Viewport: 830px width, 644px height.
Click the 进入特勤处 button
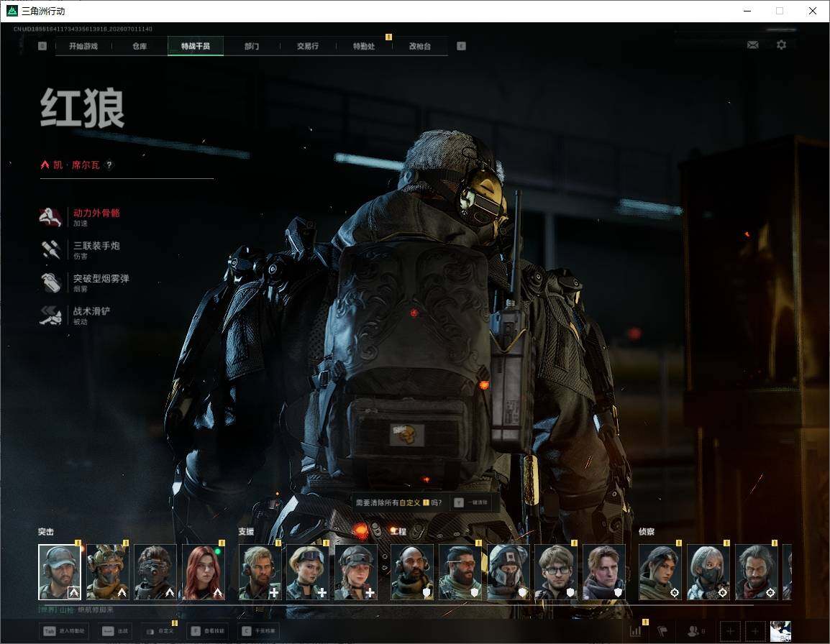pyautogui.click(x=65, y=631)
